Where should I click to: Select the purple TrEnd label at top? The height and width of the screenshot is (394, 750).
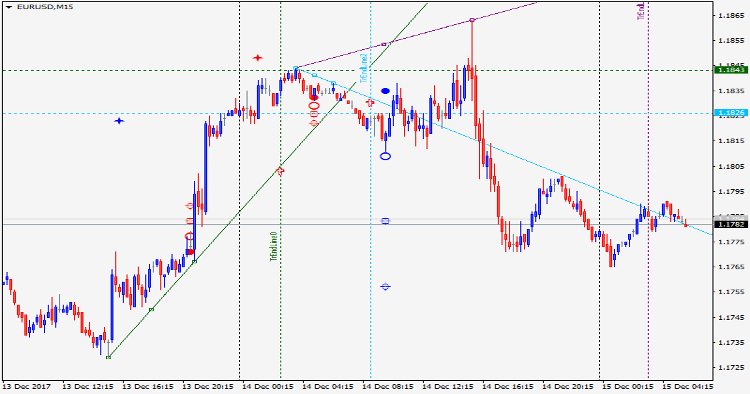point(641,11)
